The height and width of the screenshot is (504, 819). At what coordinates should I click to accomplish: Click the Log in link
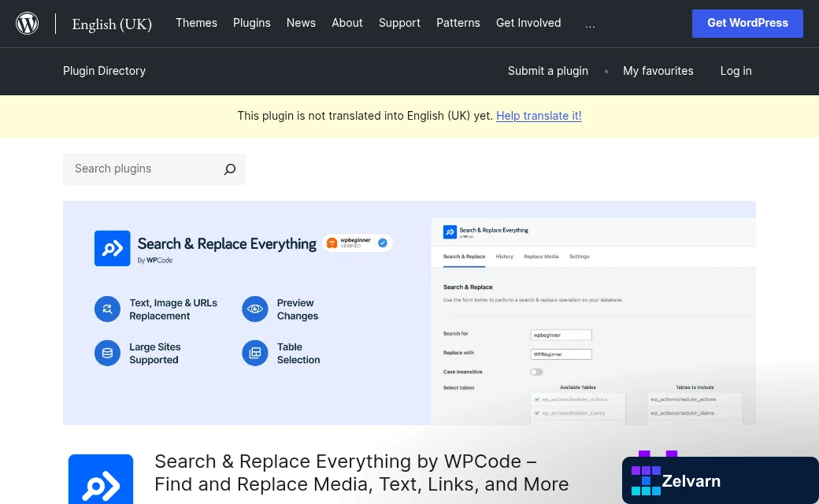[736, 71]
